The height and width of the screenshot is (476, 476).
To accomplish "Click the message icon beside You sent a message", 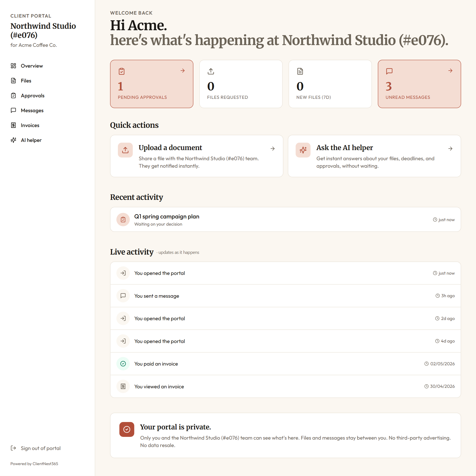I will [x=123, y=296].
